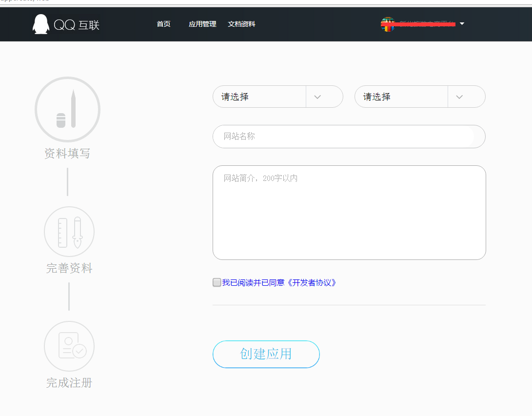This screenshot has height=416, width=532.
Task: Click the QQ 互联 brand text
Action: [x=77, y=25]
